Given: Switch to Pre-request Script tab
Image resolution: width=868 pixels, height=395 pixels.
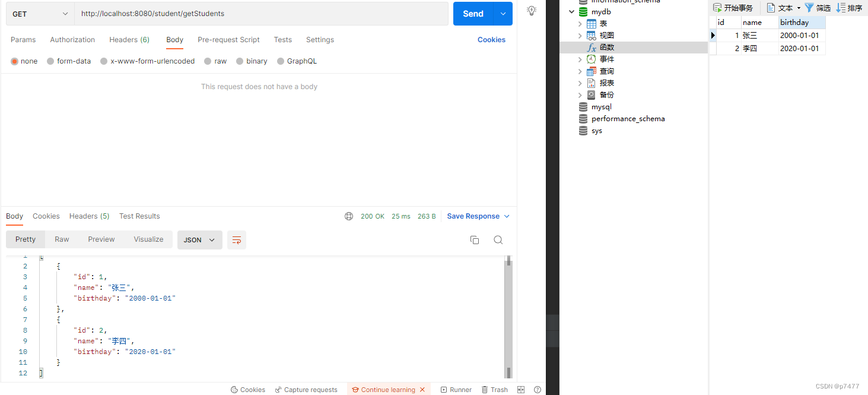Looking at the screenshot, I should (228, 40).
